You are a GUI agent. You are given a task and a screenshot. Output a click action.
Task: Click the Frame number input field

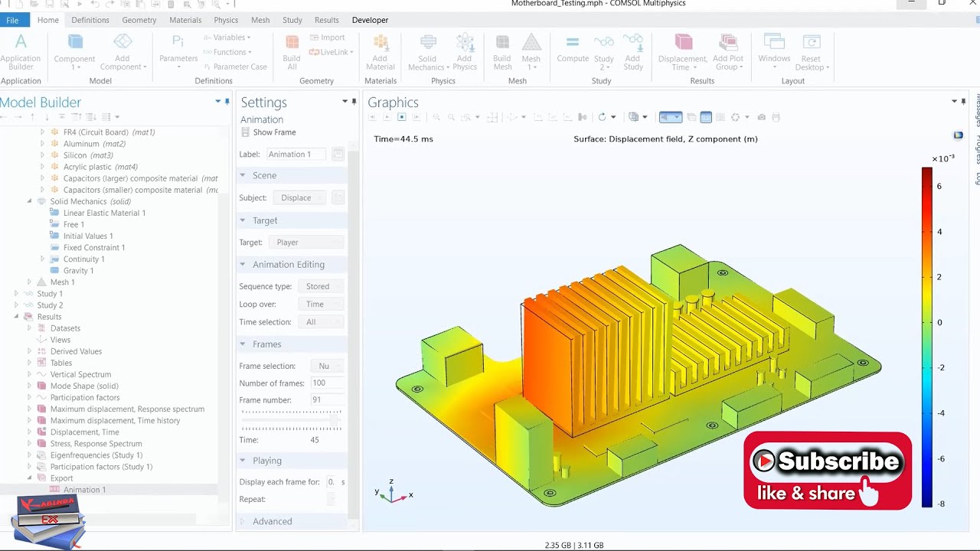pos(327,399)
